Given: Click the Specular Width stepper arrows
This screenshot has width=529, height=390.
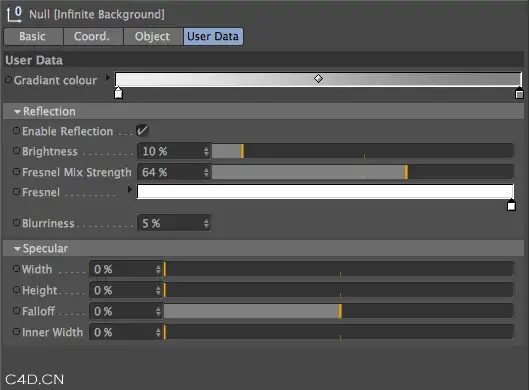Looking at the screenshot, I should [x=158, y=269].
